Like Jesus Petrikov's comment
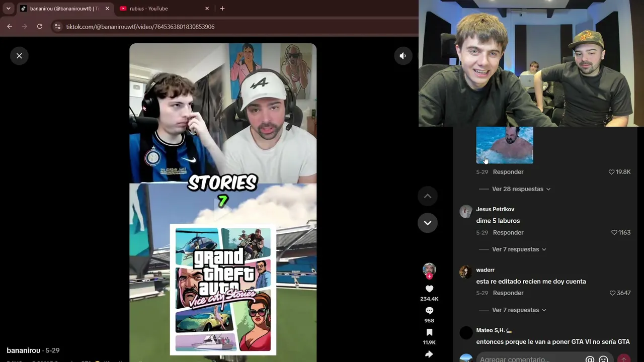The image size is (644, 362). pyautogui.click(x=614, y=233)
